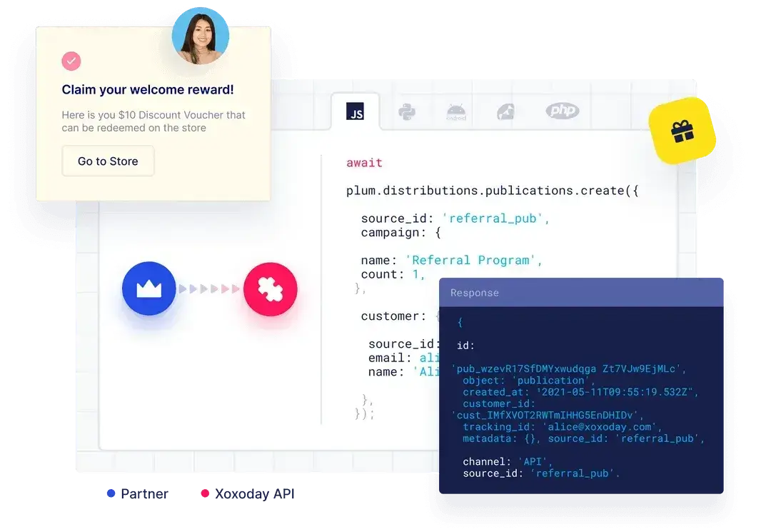Screen dimensions: 771x532
Task: Click the 'count: 1,' code line
Action: [393, 274]
